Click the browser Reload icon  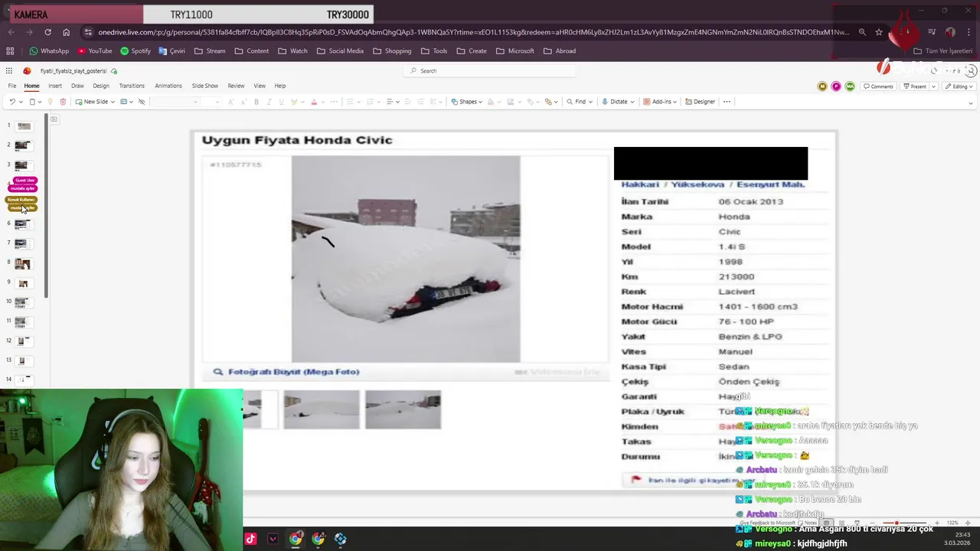point(47,32)
